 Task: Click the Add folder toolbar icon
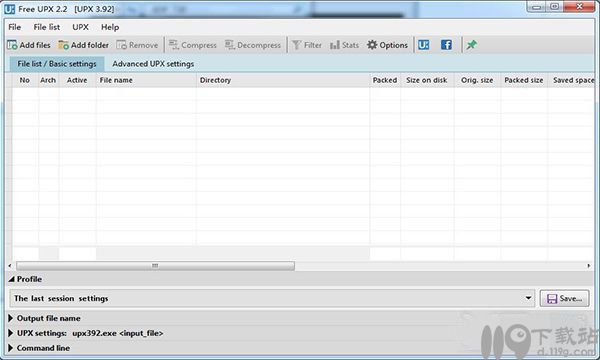point(63,45)
